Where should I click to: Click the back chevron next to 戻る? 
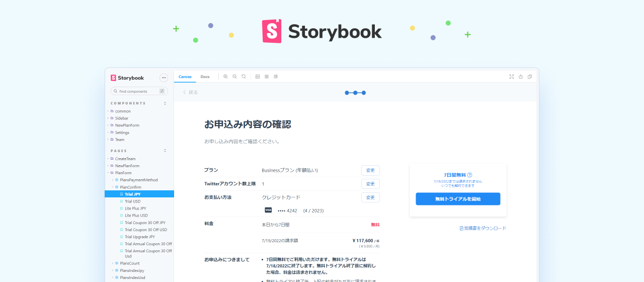tap(185, 92)
